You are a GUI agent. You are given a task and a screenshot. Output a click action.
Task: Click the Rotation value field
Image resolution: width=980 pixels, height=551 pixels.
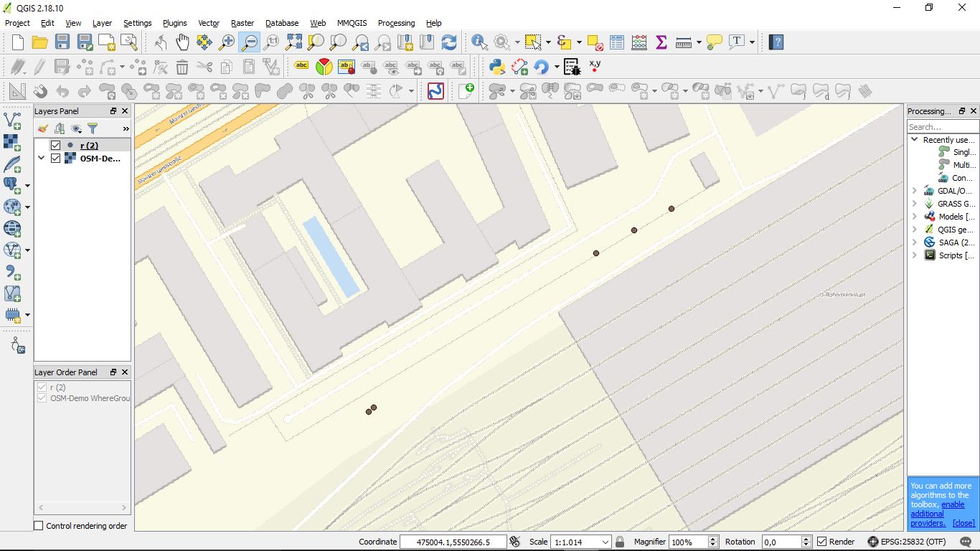tap(781, 542)
